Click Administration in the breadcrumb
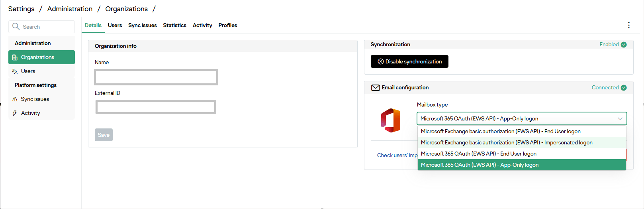 (x=70, y=9)
